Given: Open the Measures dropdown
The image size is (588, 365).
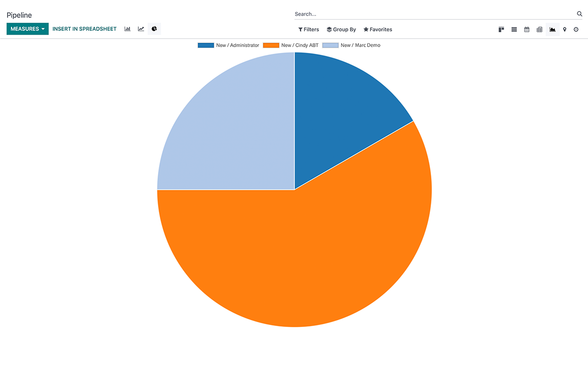Looking at the screenshot, I should coord(27,29).
